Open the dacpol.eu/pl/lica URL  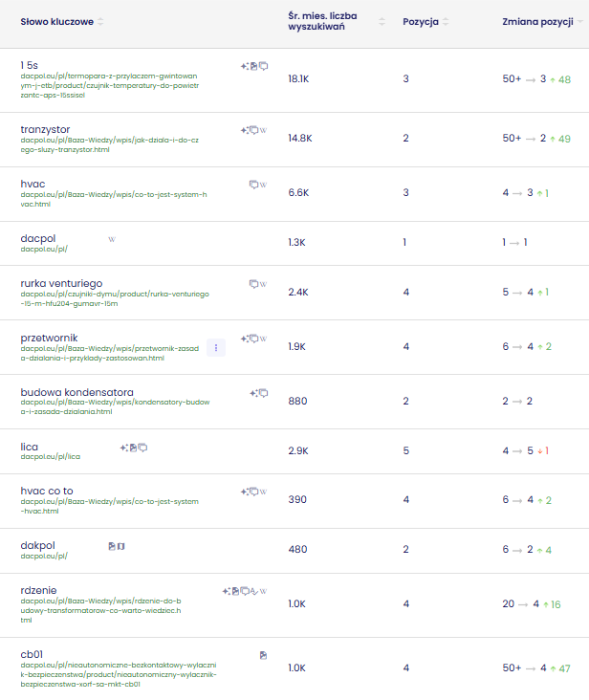[50, 457]
